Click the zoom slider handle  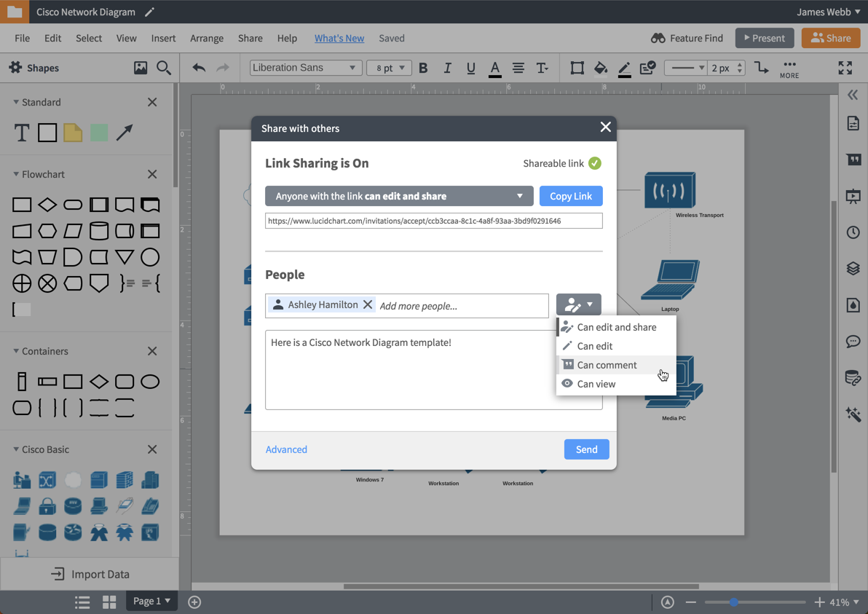pyautogui.click(x=734, y=602)
